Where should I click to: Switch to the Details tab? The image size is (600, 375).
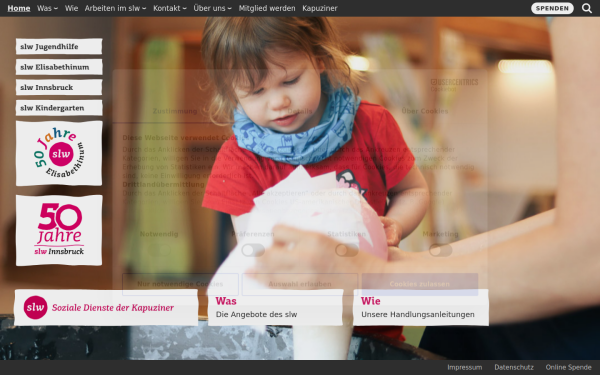[300, 111]
